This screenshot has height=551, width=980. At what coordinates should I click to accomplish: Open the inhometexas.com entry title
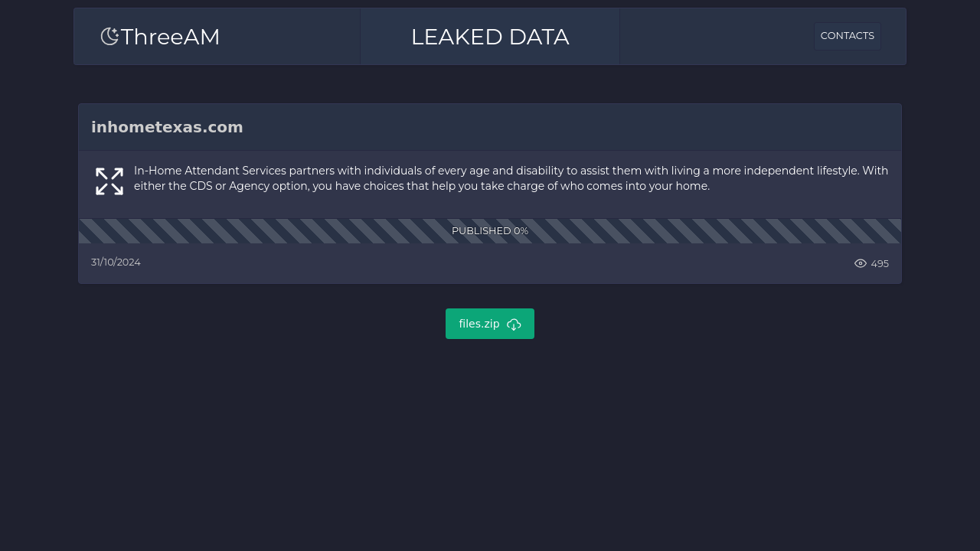pyautogui.click(x=167, y=127)
